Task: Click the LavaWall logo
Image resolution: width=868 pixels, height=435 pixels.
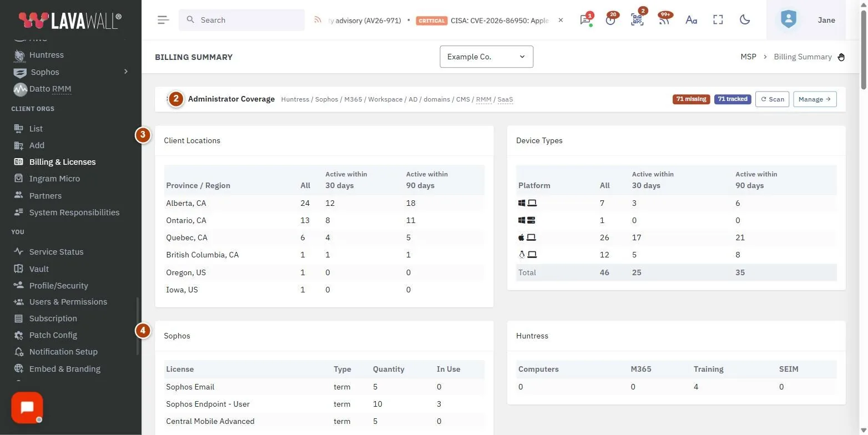Action: [70, 20]
